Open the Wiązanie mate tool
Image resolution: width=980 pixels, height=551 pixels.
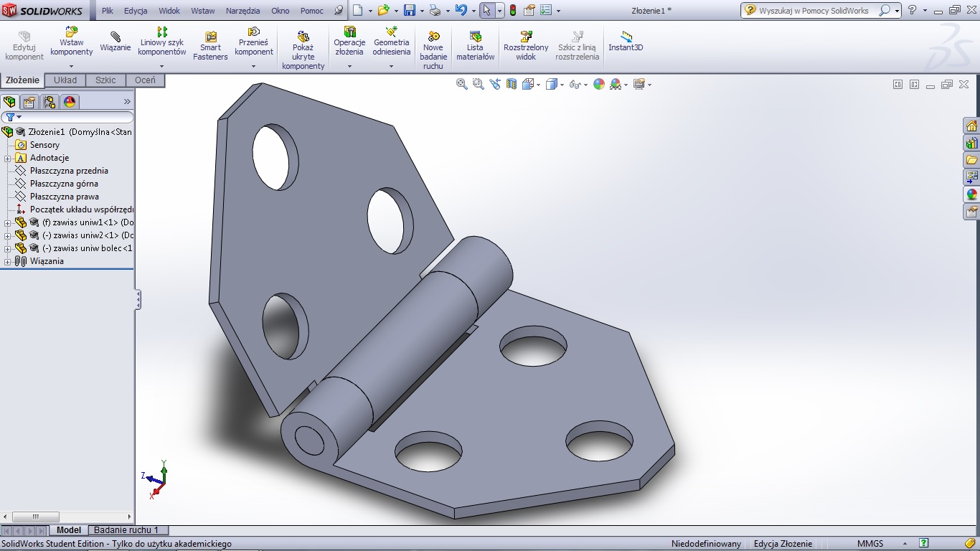[x=116, y=42]
